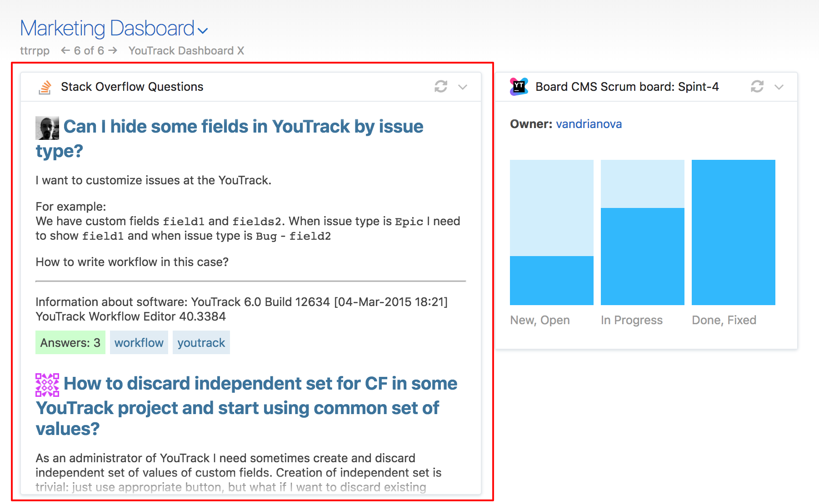The width and height of the screenshot is (819, 504).
Task: Switch to the ttrrpp dashboard tab
Action: 35,50
